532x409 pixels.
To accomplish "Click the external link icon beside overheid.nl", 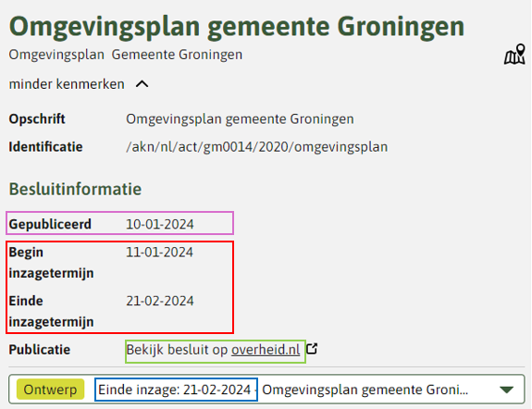I will pos(312,349).
